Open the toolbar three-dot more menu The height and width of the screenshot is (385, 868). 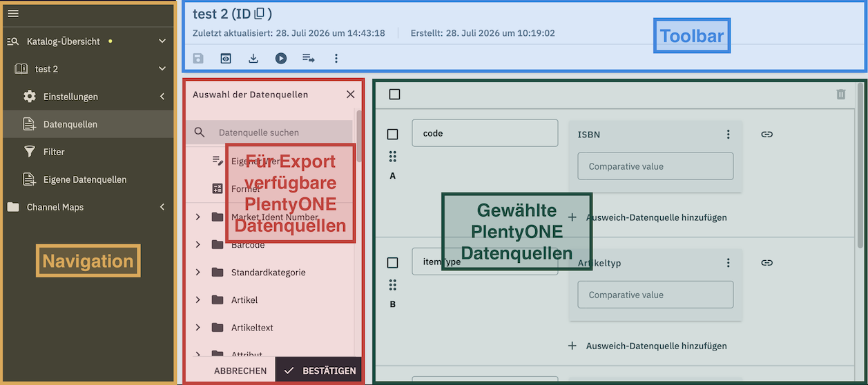(336, 59)
